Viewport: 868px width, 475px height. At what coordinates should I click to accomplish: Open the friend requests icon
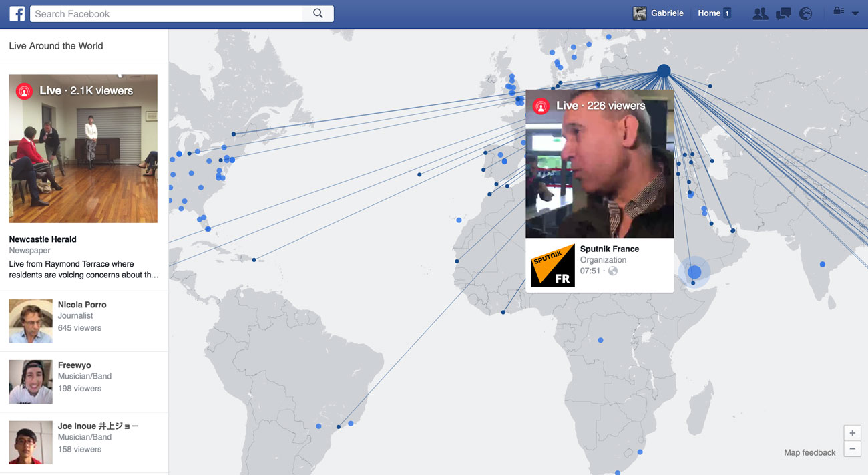coord(760,13)
